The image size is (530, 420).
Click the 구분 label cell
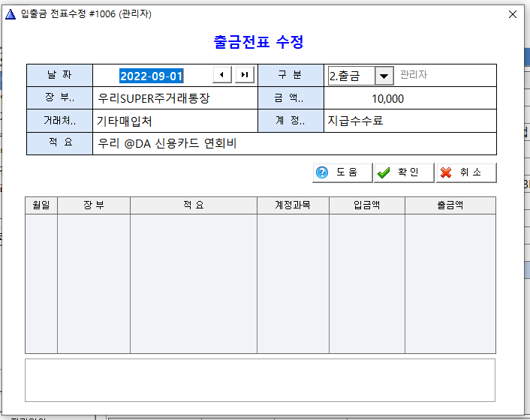[291, 75]
